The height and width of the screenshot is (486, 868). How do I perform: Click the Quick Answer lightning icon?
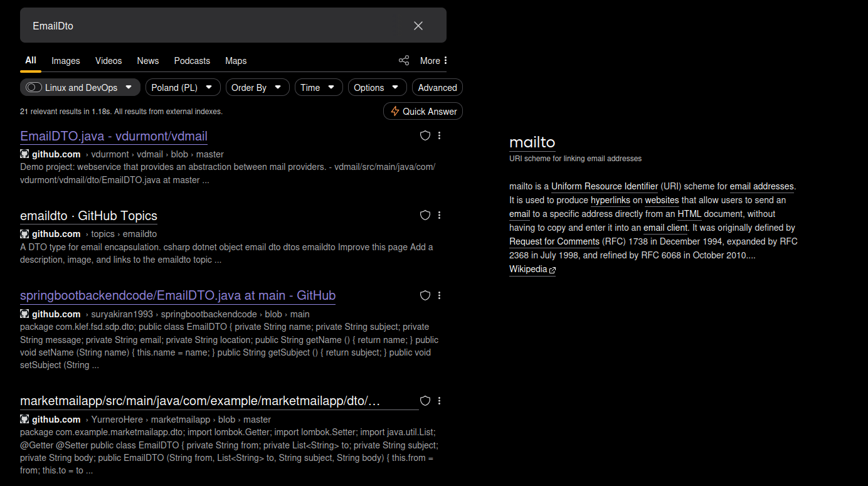coord(395,111)
